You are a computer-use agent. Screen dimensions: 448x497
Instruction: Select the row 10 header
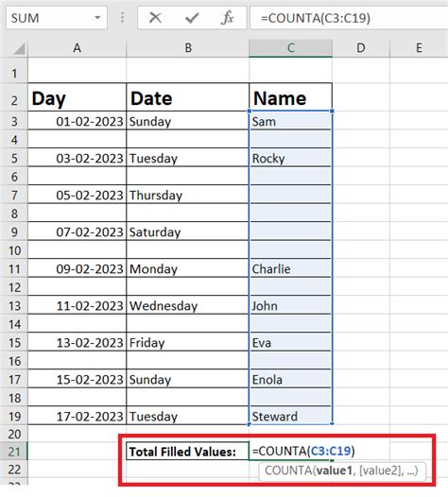(x=14, y=250)
